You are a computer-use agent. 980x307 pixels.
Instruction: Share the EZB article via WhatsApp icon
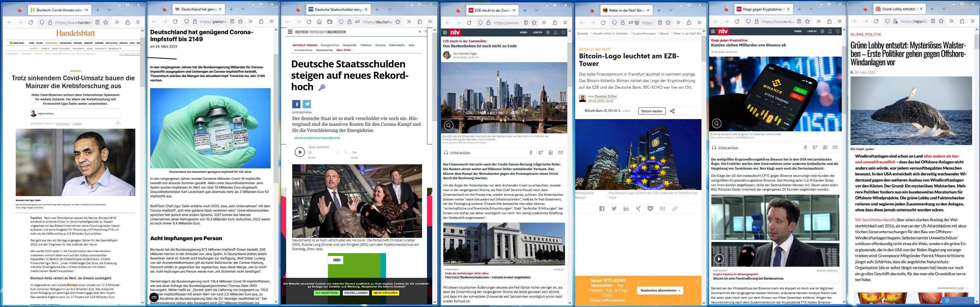550,153
